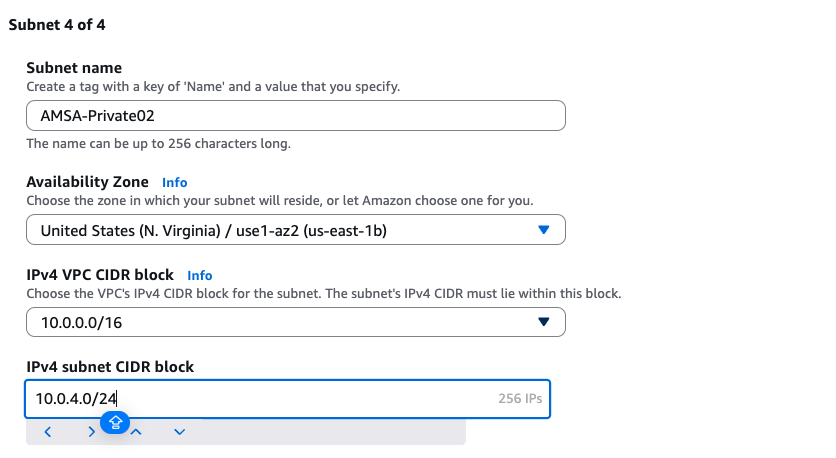Click the right chevron below the CIDR field

91,432
